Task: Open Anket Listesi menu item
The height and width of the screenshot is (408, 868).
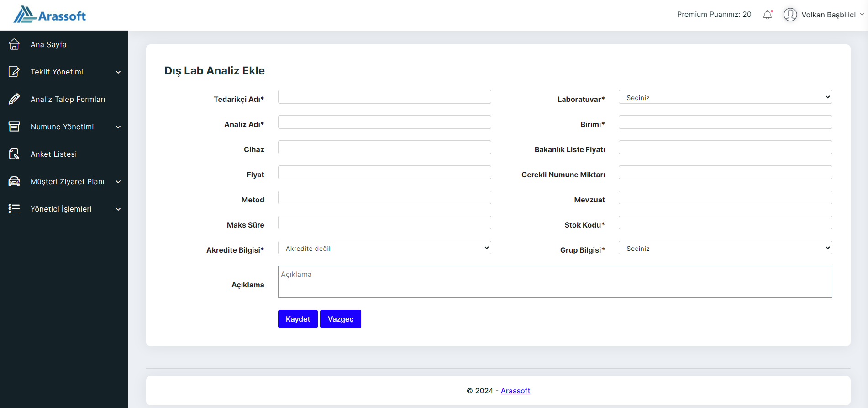Action: 53,154
